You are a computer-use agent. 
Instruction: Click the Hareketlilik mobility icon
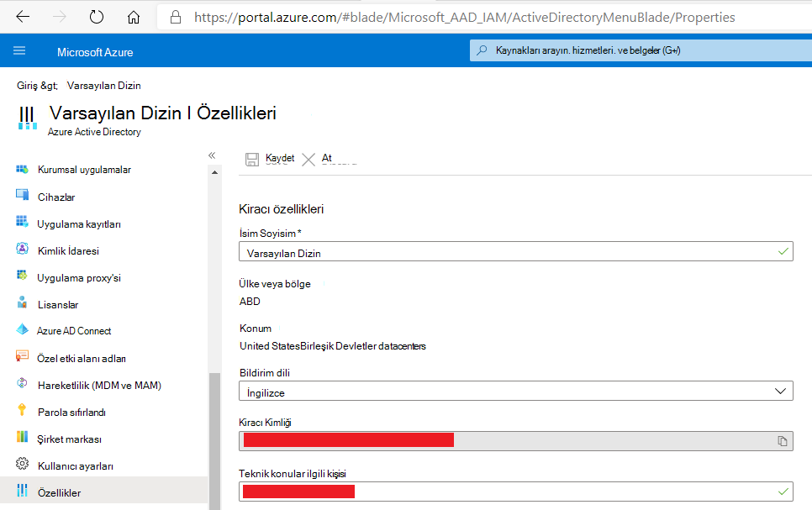coord(22,382)
